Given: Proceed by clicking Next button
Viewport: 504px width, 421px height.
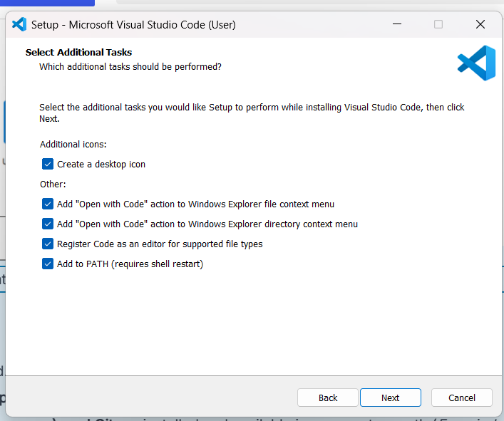Looking at the screenshot, I should pyautogui.click(x=391, y=397).
